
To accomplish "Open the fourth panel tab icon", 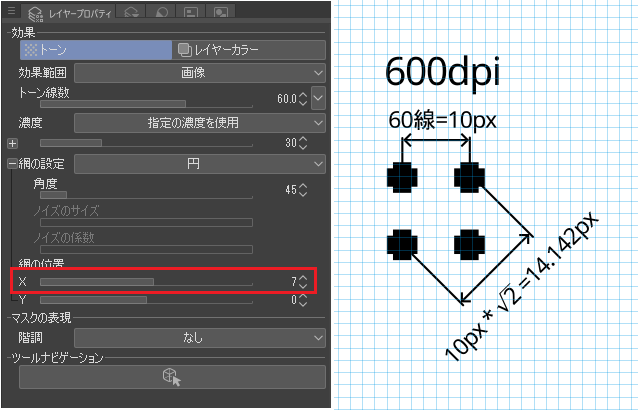I will (x=191, y=13).
